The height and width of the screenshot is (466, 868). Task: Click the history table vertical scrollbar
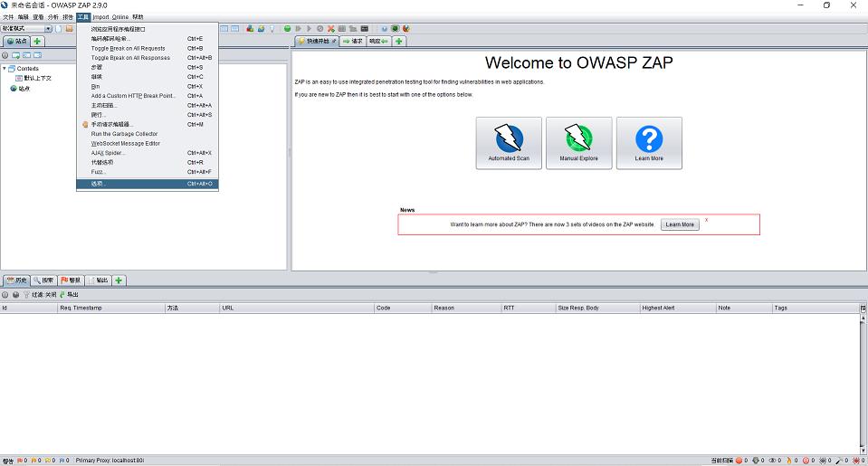(863, 384)
